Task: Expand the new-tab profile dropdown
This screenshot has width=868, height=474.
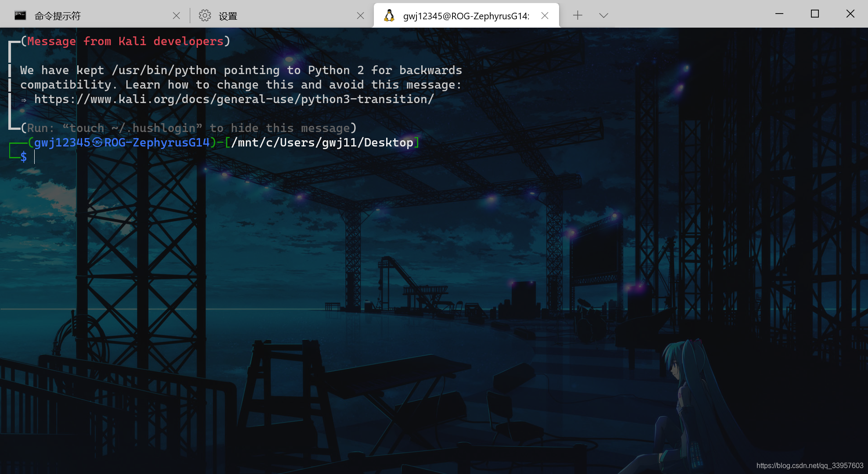Action: [603, 15]
